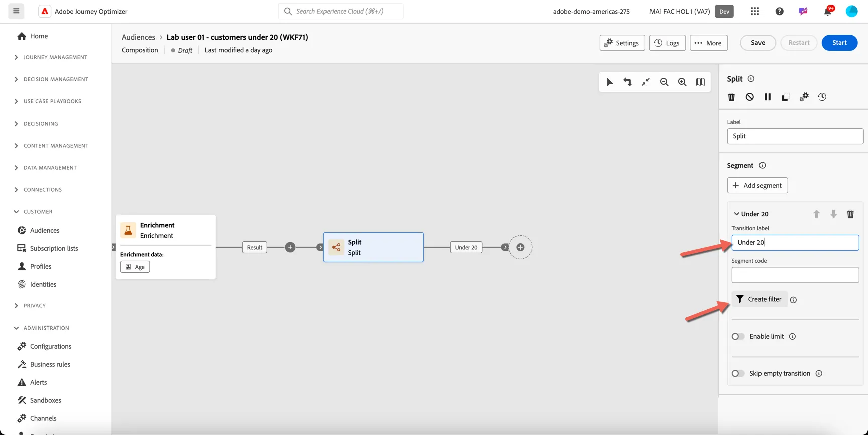Toggle Skip empty transition switch
This screenshot has width=868, height=435.
[738, 373]
